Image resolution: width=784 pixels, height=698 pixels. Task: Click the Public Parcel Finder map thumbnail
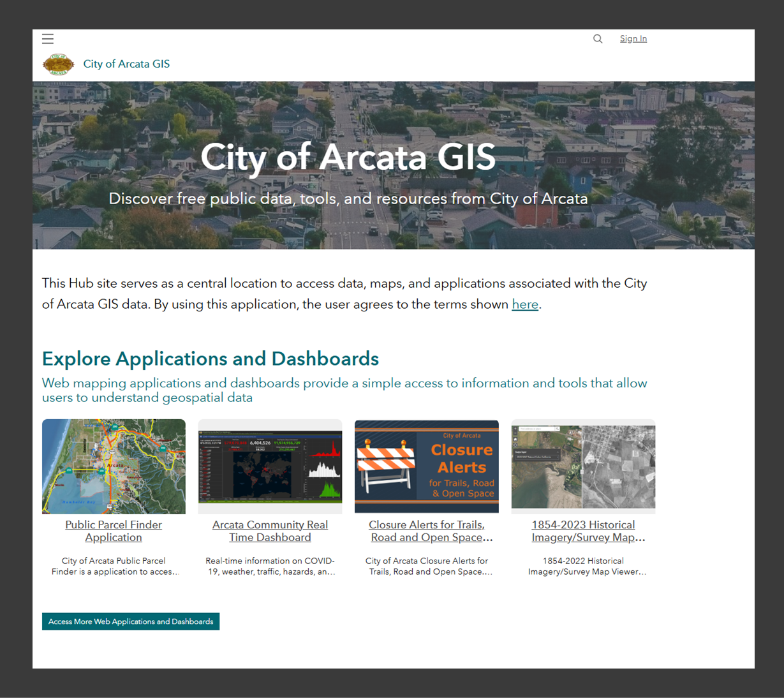(x=113, y=466)
